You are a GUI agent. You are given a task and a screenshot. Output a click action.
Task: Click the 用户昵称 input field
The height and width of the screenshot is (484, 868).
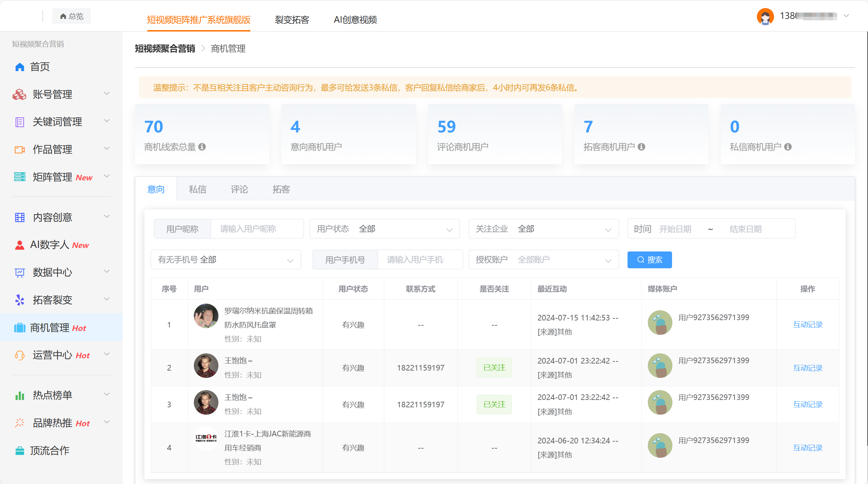pos(257,229)
